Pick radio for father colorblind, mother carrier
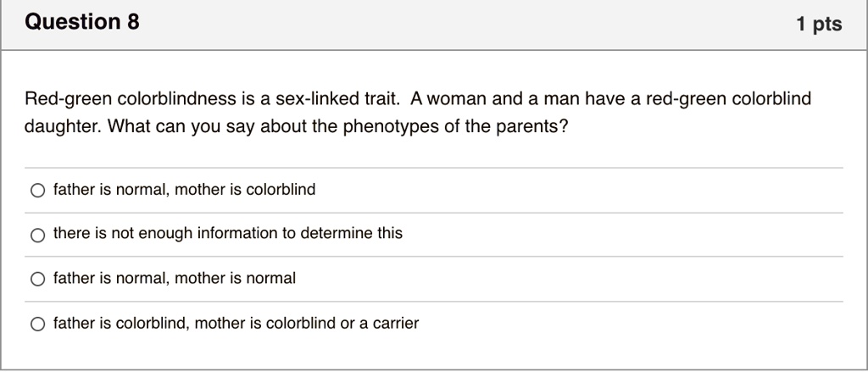 (x=37, y=324)
